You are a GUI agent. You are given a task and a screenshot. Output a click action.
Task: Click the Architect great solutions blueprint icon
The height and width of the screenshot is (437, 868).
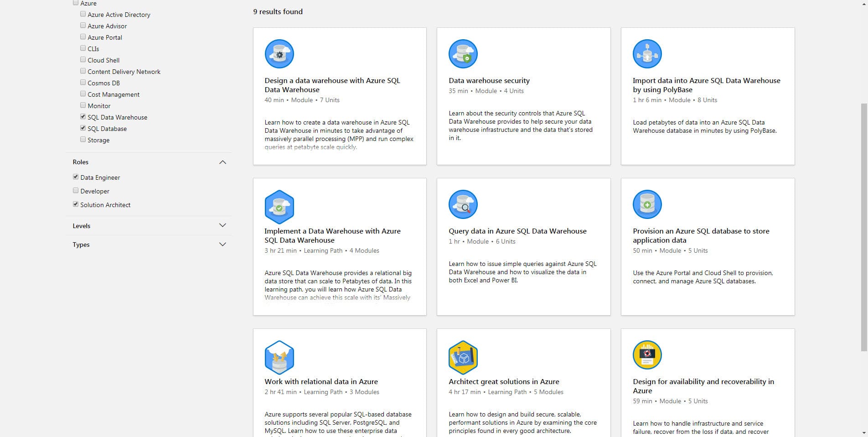pos(463,357)
